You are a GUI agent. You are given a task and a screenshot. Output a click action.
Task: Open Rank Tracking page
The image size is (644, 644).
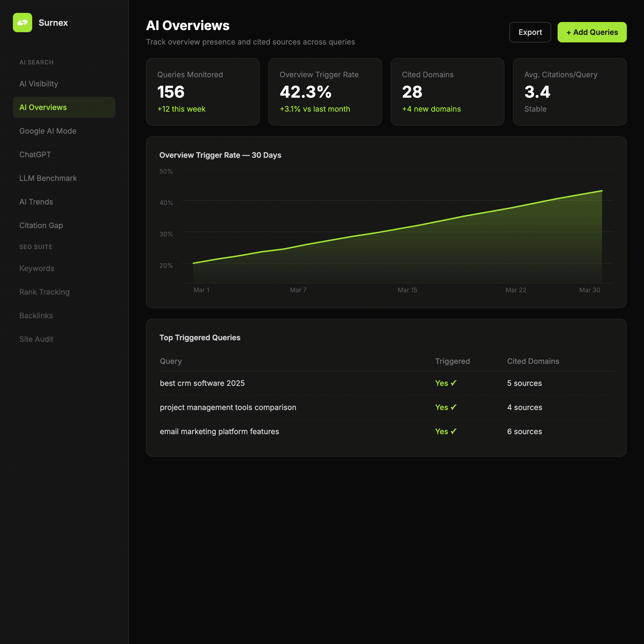tap(44, 292)
